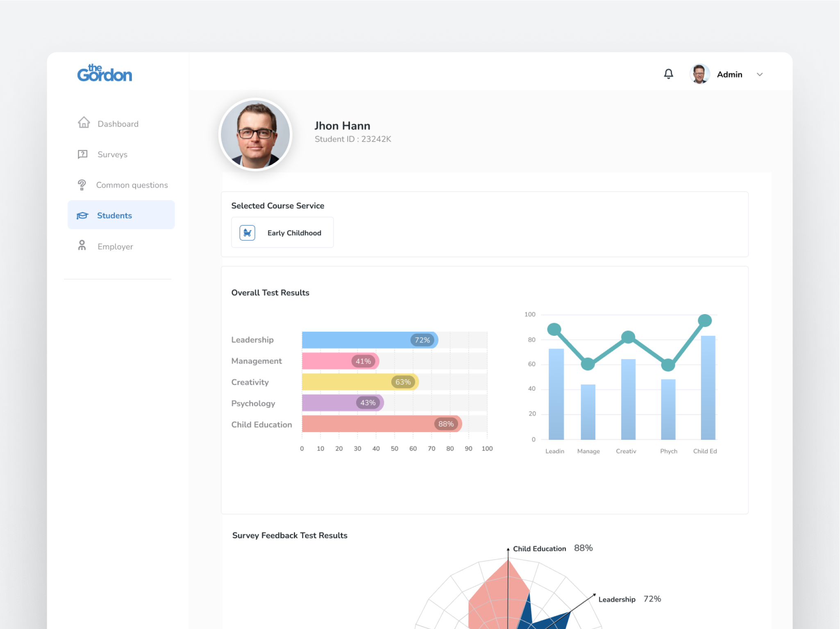Click the 72% badge on Leadership
The width and height of the screenshot is (840, 629).
pyautogui.click(x=422, y=340)
